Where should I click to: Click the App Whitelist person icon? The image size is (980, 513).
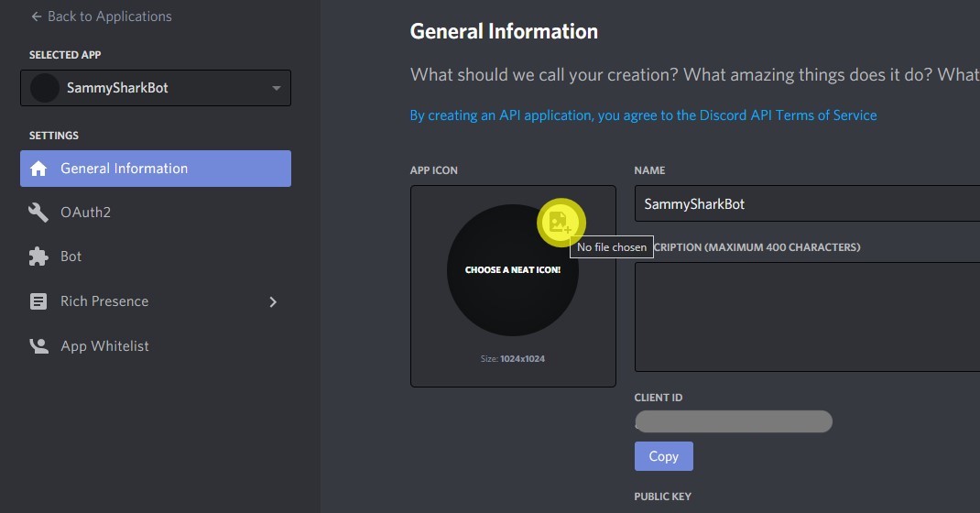38,346
